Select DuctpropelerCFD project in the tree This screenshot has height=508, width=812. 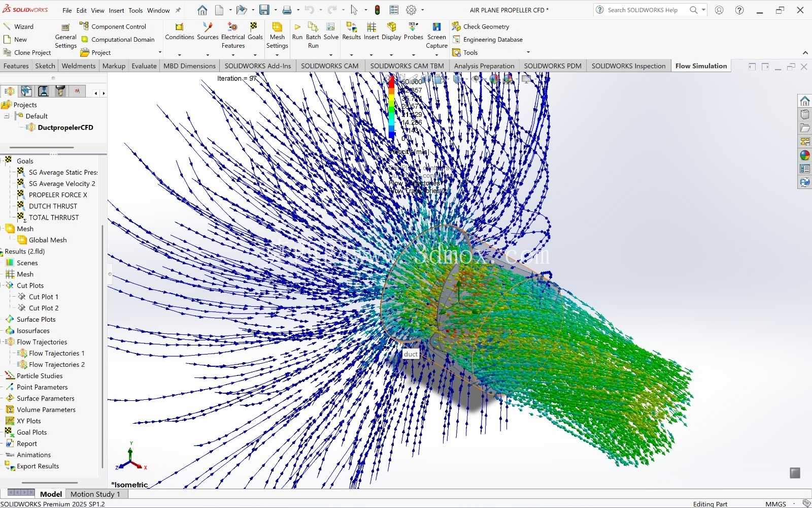click(60, 128)
